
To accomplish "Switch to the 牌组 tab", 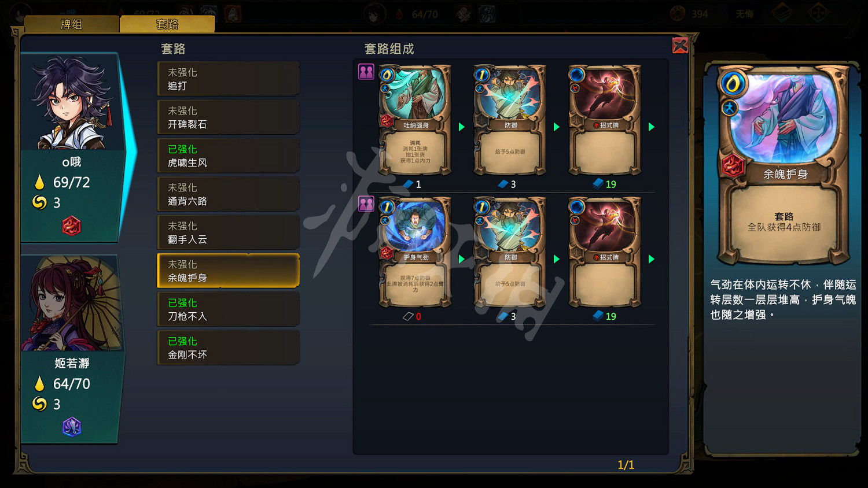I will (72, 24).
